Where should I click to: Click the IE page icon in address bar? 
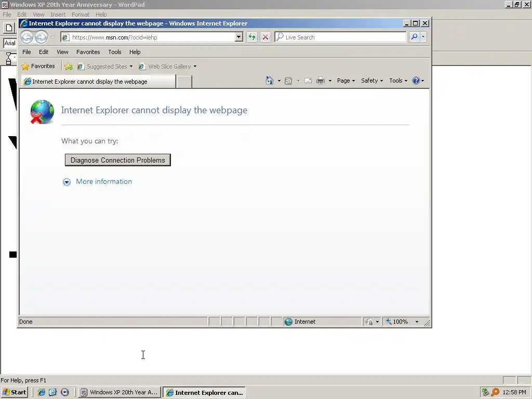click(65, 37)
